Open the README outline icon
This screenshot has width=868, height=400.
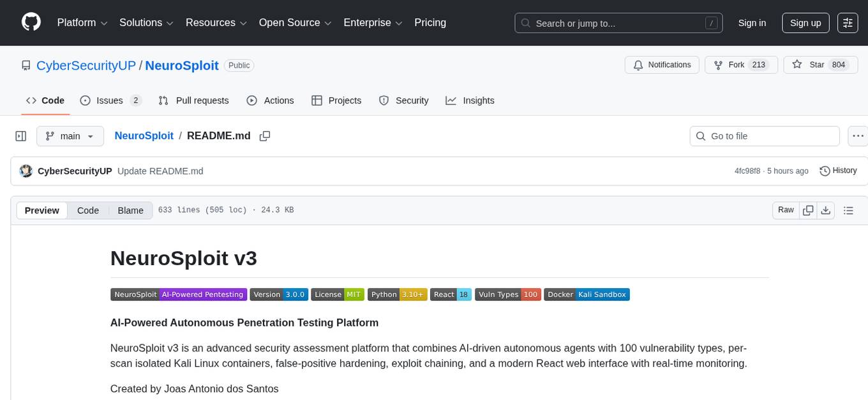point(848,210)
